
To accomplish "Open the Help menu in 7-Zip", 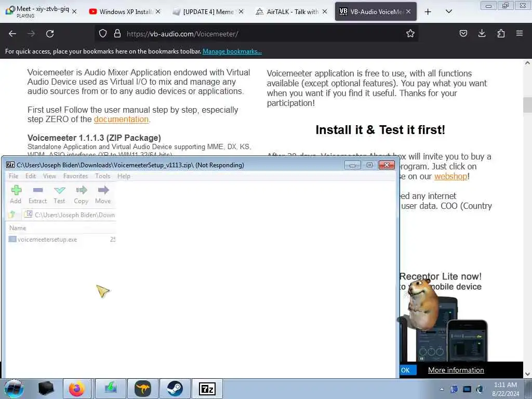I will click(124, 176).
